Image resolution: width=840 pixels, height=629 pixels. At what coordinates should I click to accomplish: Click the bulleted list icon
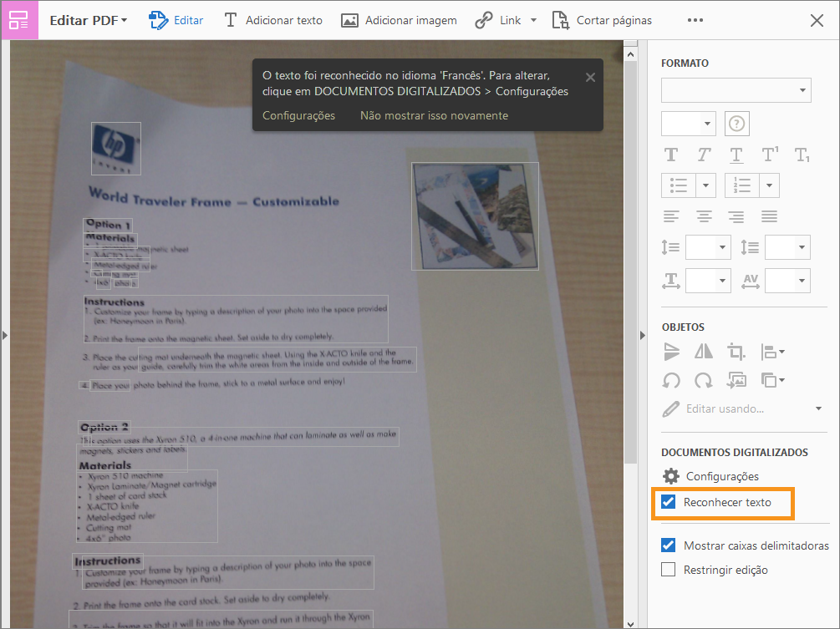(679, 185)
